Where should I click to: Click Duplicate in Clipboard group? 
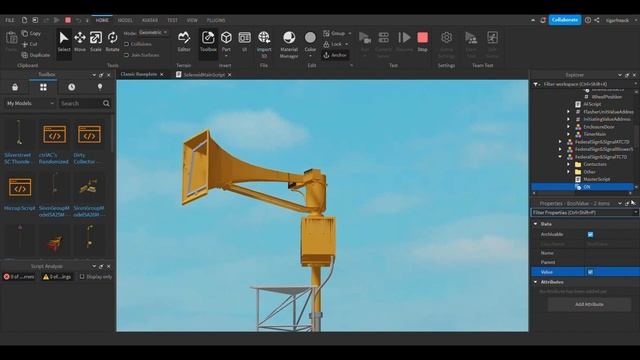(x=36, y=55)
